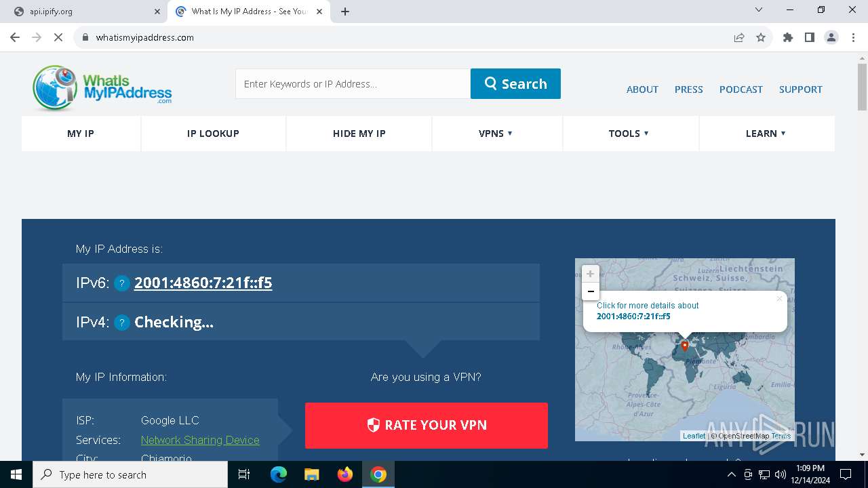The height and width of the screenshot is (488, 868).
Task: Open the ABOUT link
Action: click(x=642, y=89)
